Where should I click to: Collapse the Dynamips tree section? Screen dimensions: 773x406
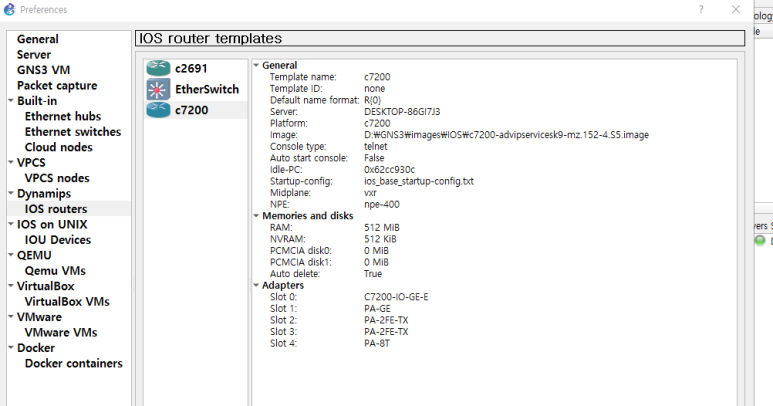tap(10, 194)
